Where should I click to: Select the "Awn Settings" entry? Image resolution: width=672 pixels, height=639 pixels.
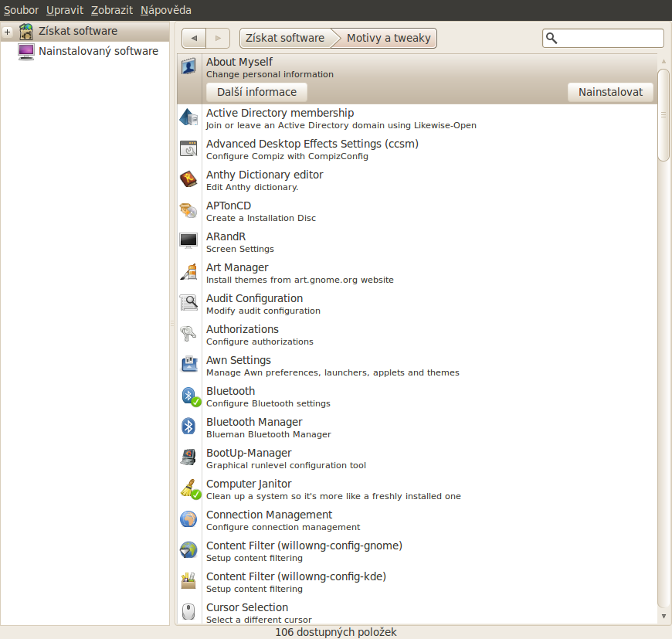click(417, 365)
